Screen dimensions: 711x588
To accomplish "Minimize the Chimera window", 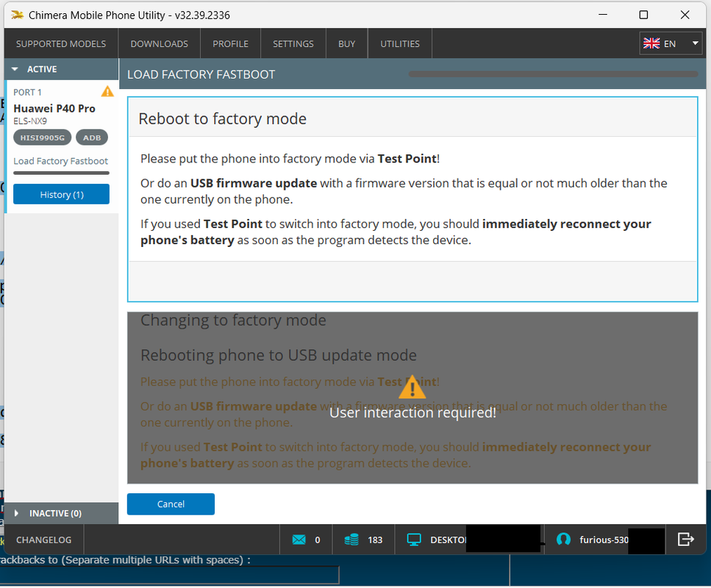I will [x=603, y=15].
